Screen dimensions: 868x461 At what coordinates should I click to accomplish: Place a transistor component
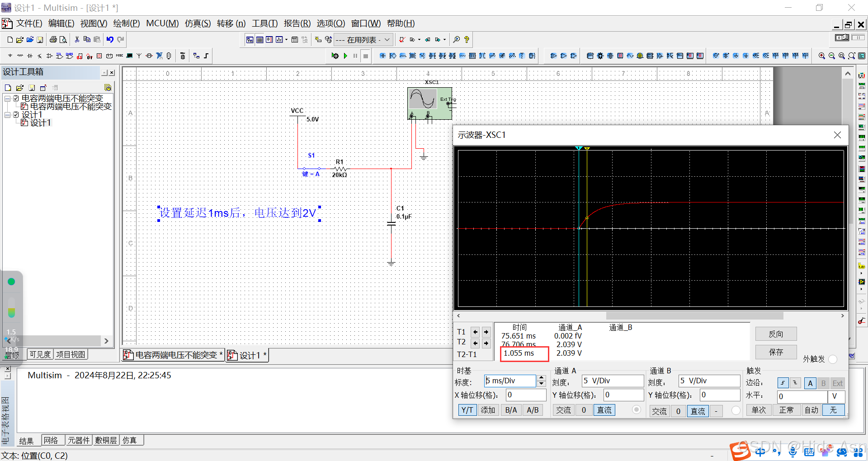[x=40, y=56]
